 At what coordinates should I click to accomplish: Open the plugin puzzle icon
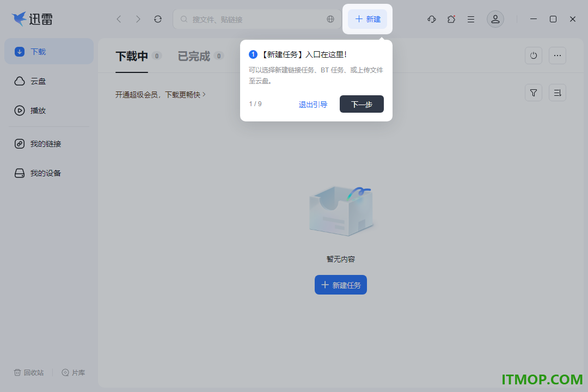click(451, 19)
